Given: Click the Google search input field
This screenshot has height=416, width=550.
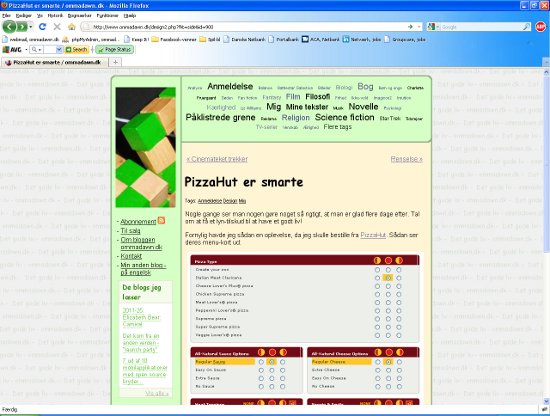Looking at the screenshot, I should click(481, 27).
